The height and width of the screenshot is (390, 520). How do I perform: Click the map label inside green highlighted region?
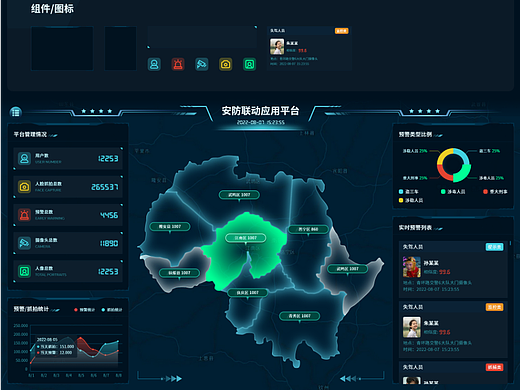click(246, 238)
